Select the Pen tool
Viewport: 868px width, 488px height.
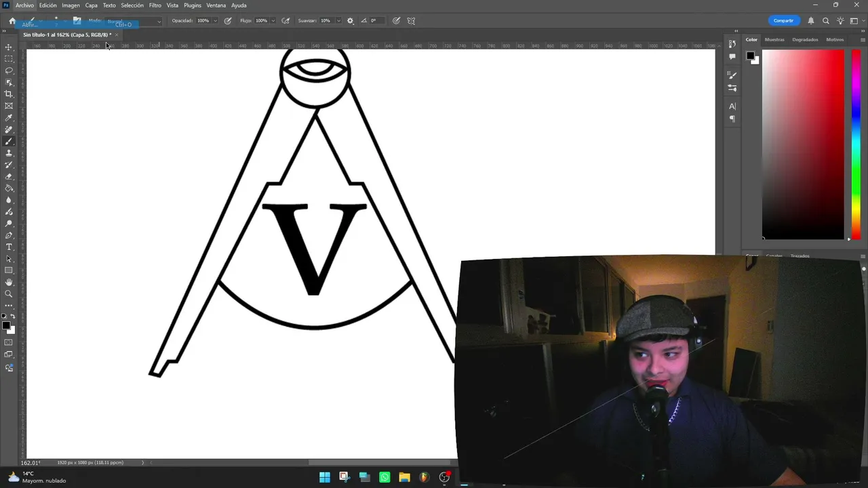(x=9, y=235)
